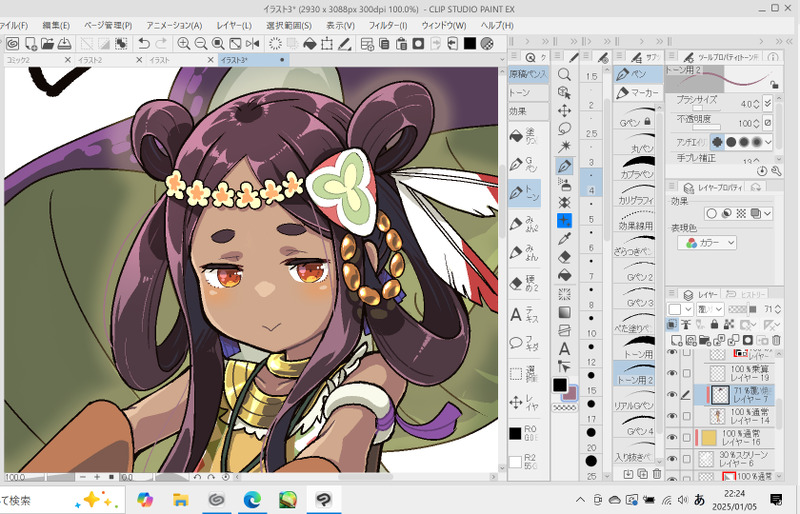This screenshot has height=514, width=800.
Task: Tick the checkbox next to レイヤー 16
Action: click(x=687, y=437)
